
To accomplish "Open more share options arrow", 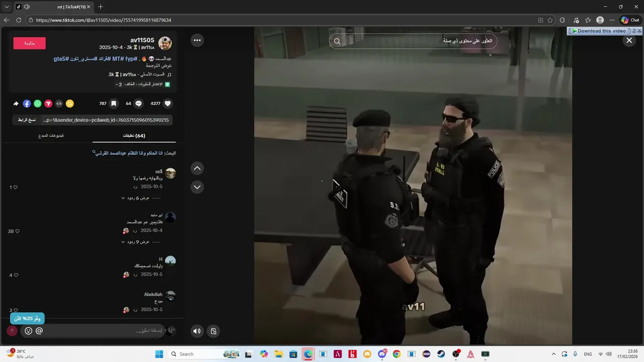I will 16,104.
